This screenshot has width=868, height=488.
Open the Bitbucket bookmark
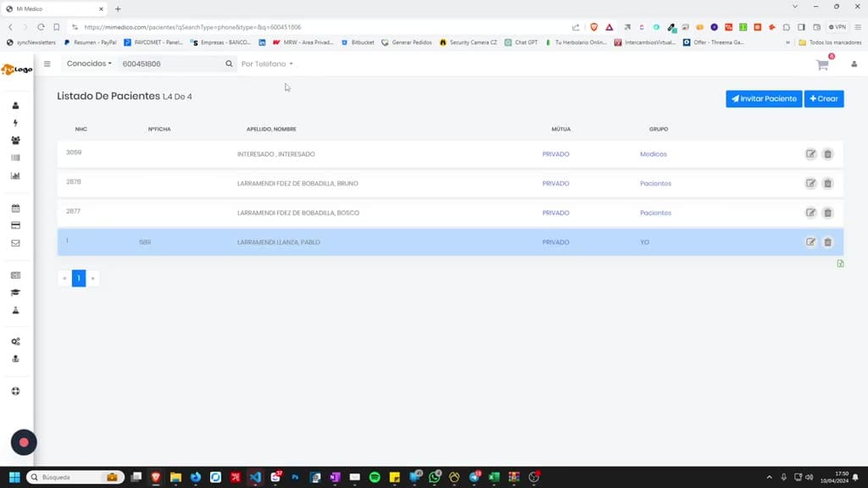point(358,42)
